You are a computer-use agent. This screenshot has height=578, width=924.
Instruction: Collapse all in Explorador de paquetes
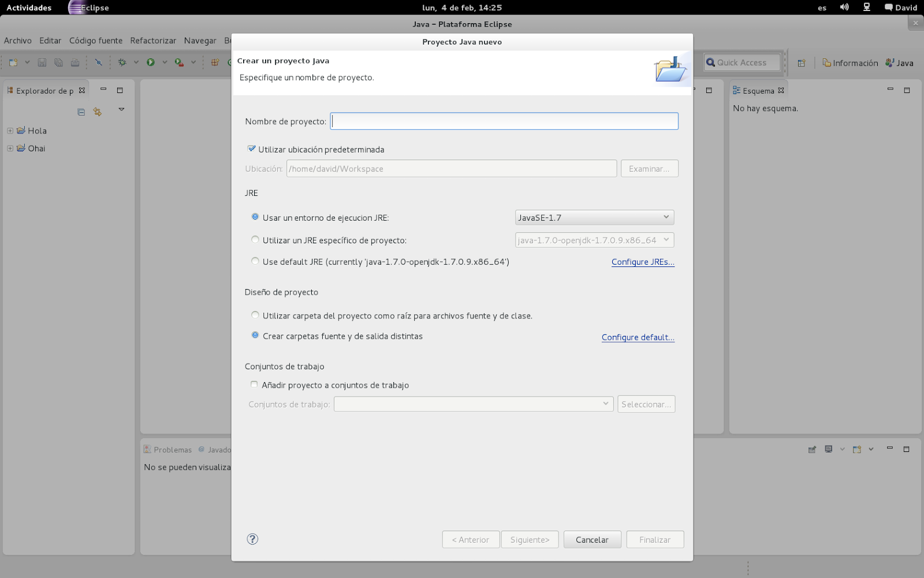(x=81, y=112)
